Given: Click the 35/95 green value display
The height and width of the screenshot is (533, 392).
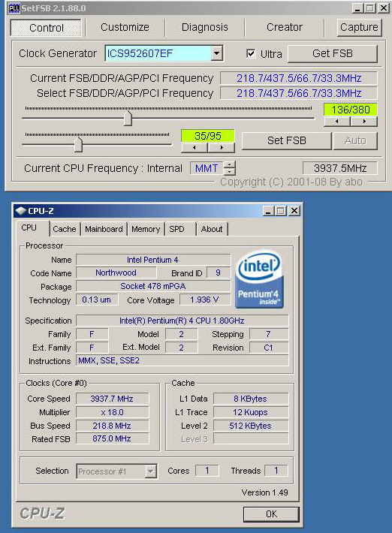Looking at the screenshot, I should [208, 136].
